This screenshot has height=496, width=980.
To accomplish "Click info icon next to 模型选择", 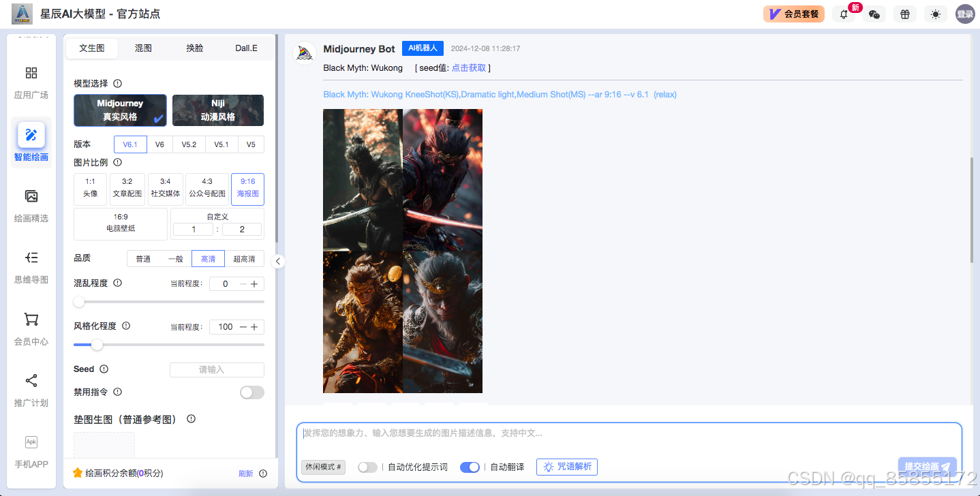I will click(117, 84).
